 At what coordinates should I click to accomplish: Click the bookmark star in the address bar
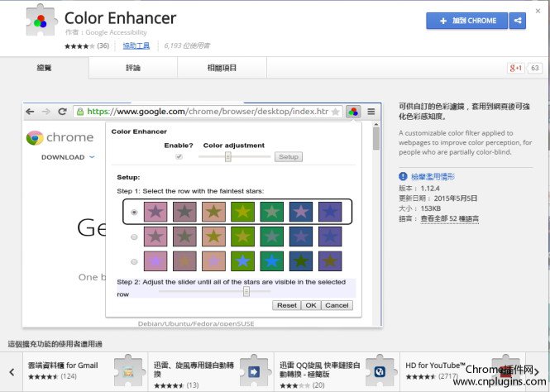click(x=335, y=112)
